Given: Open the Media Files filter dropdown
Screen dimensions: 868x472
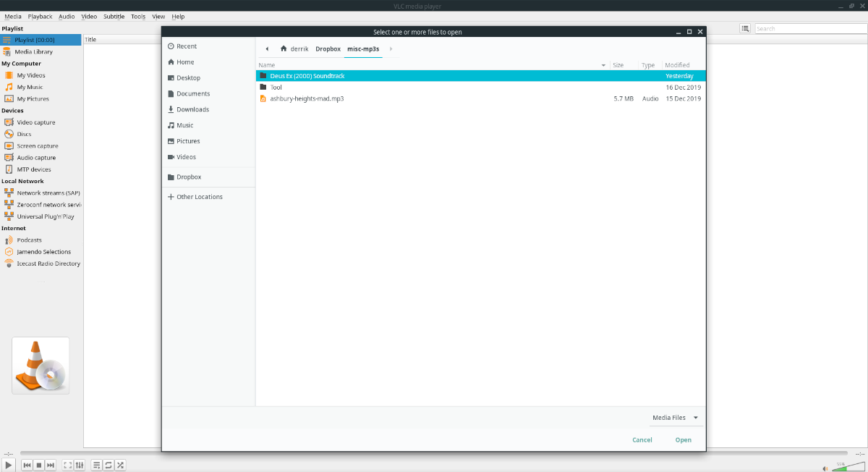Looking at the screenshot, I should point(675,417).
